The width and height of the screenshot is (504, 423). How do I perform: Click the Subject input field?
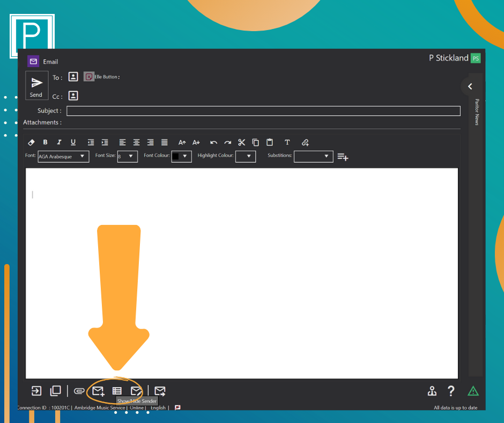pos(263,111)
